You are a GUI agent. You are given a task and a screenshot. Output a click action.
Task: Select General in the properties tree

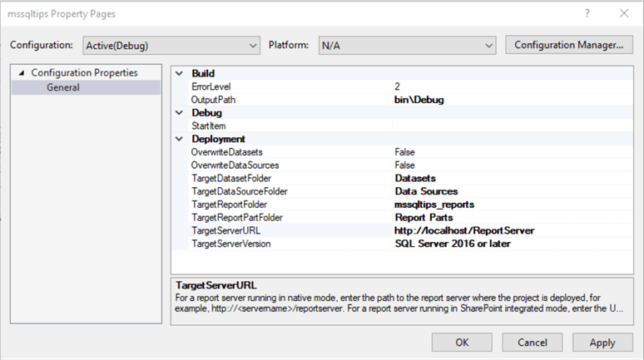pyautogui.click(x=63, y=87)
